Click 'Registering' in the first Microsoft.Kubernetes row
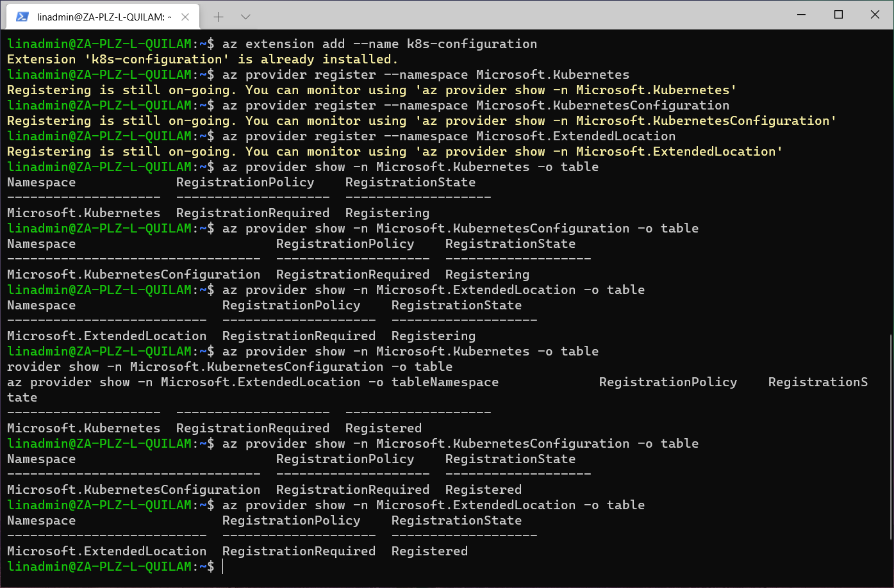Image resolution: width=894 pixels, height=588 pixels. click(x=388, y=213)
